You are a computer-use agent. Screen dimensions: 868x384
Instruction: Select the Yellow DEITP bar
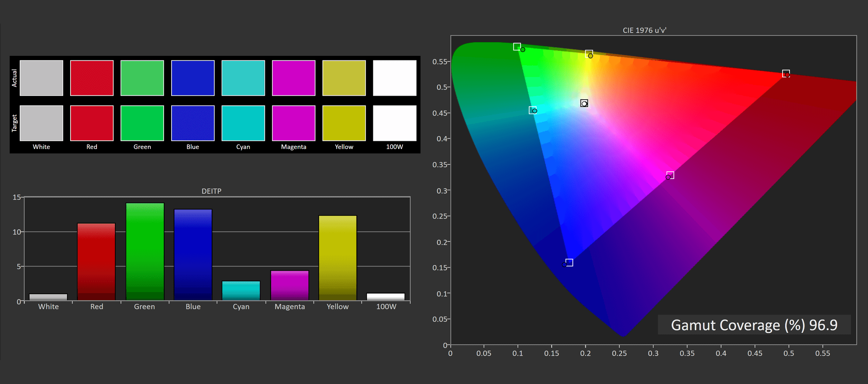pyautogui.click(x=337, y=258)
